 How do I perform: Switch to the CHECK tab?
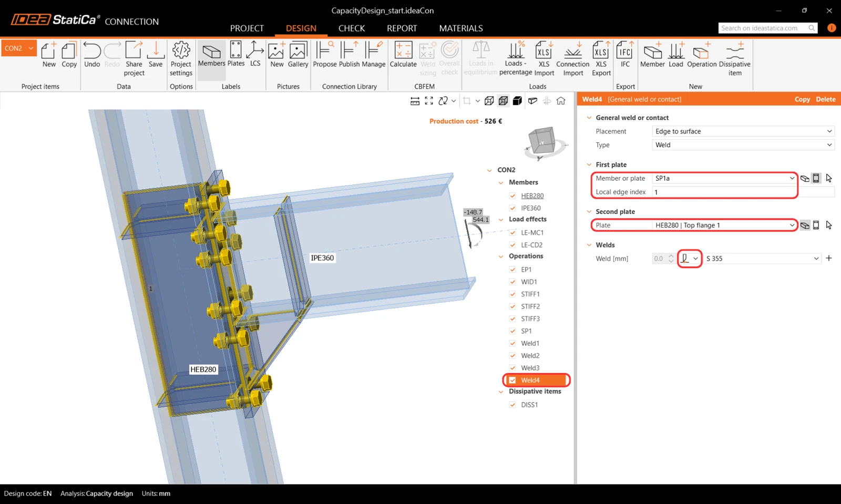point(352,28)
